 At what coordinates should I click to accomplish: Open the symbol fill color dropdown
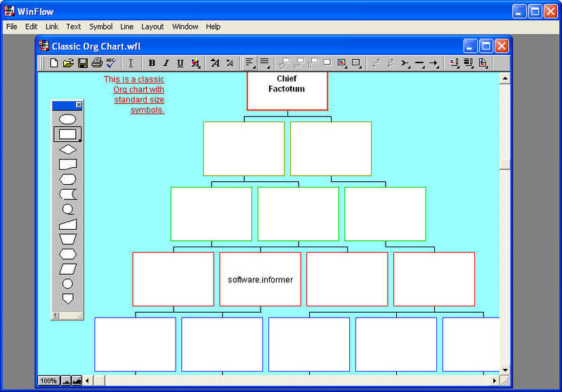tap(341, 63)
